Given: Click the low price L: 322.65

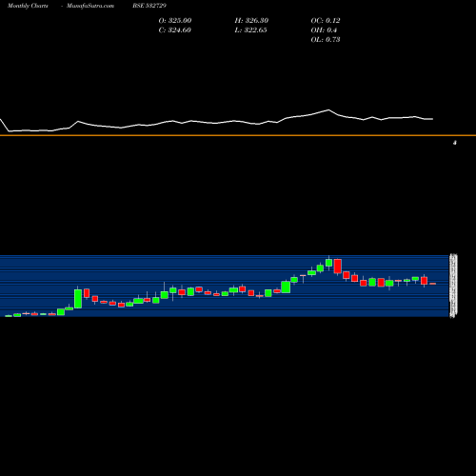Looking at the screenshot, I should pyautogui.click(x=250, y=30).
